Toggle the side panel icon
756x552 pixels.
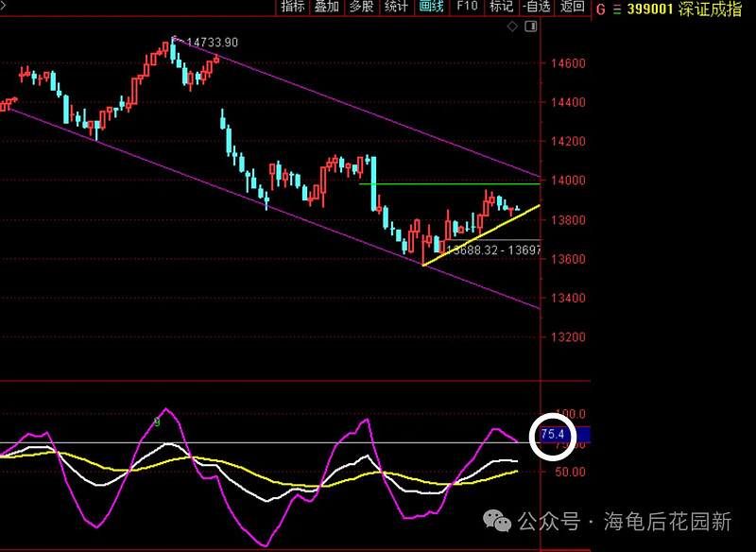click(x=531, y=26)
